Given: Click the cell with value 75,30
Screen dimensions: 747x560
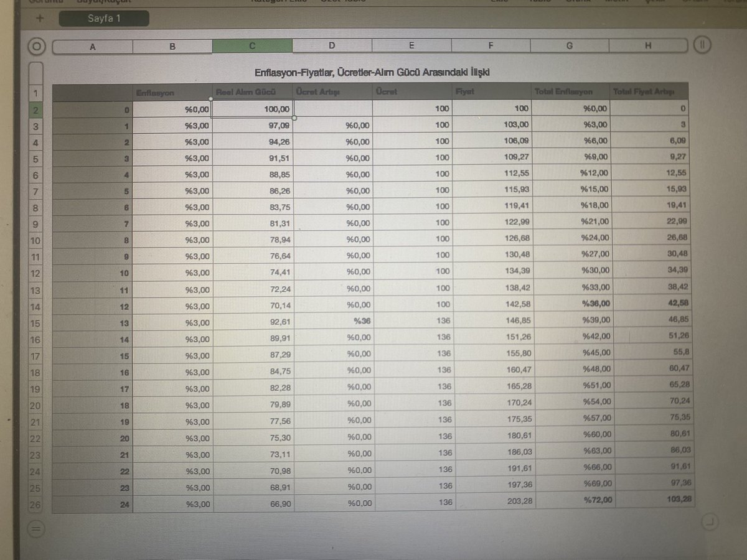Looking at the screenshot, I should pyautogui.click(x=253, y=437).
